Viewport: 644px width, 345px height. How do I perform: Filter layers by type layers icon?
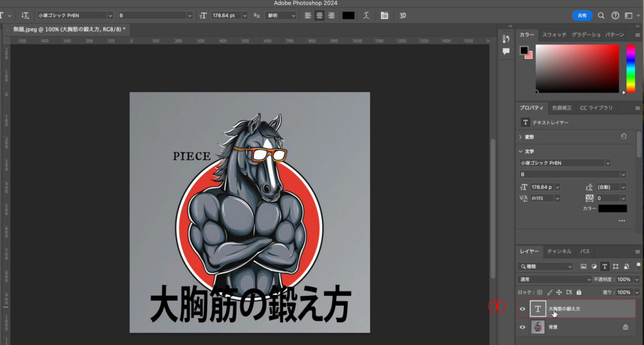(604, 266)
